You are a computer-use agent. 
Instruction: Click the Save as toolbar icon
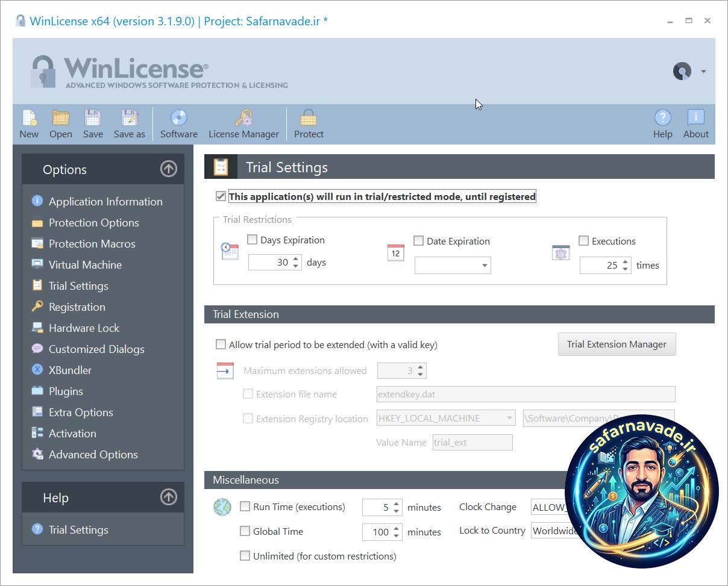pos(130,118)
